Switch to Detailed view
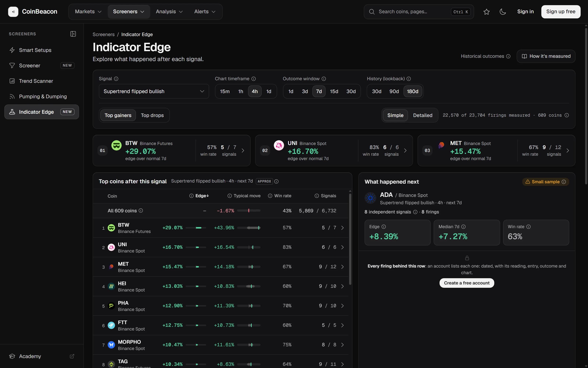This screenshot has height=368, width=588. (x=423, y=115)
